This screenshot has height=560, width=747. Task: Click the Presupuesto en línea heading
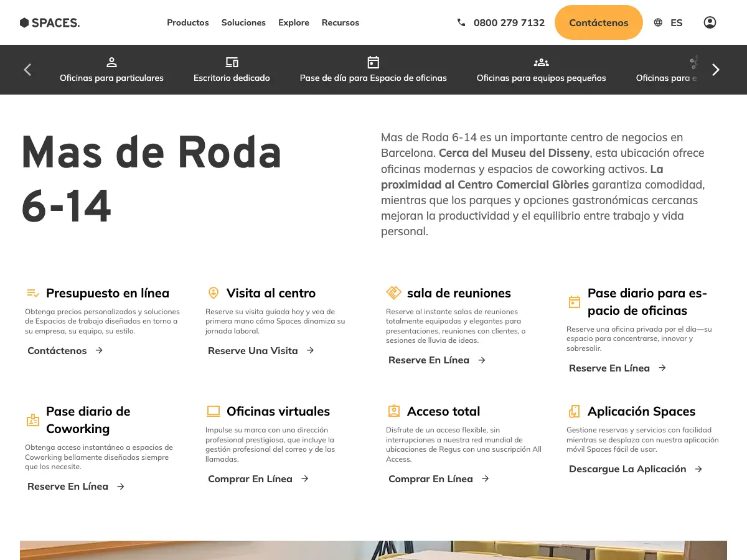[x=108, y=293]
